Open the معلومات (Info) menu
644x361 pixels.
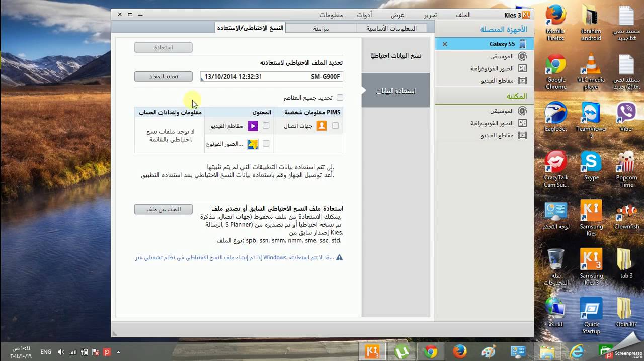coord(331,15)
